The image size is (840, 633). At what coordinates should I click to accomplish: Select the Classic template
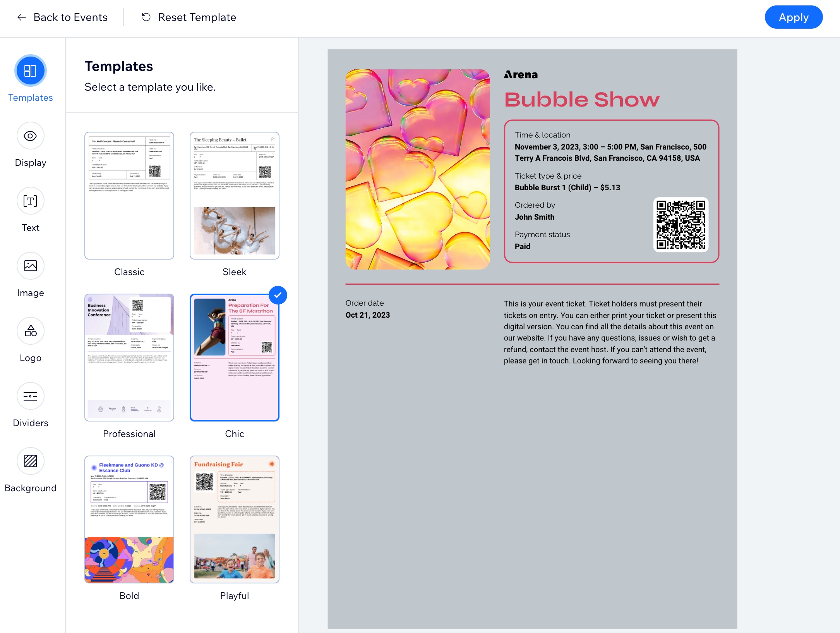128,194
